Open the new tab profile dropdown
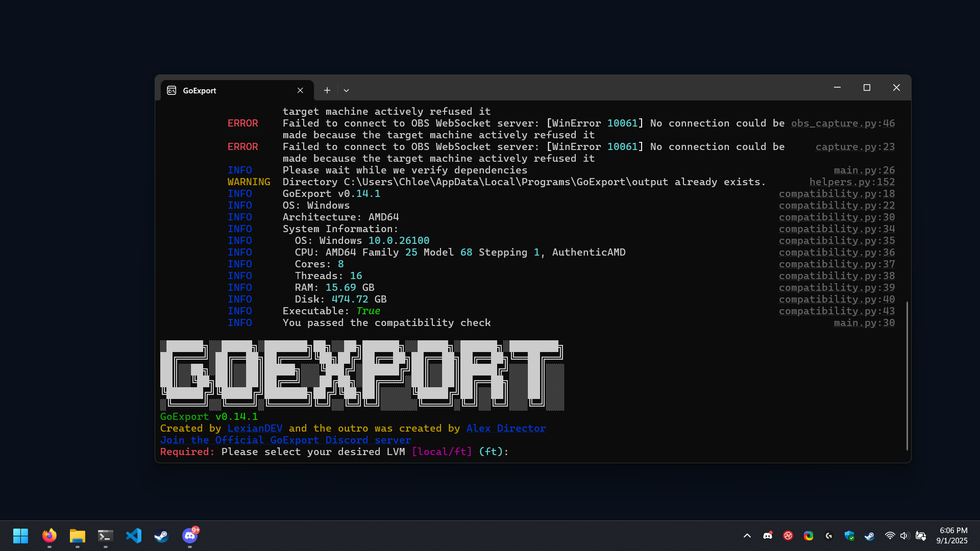Image resolution: width=980 pixels, height=551 pixels. 346,90
